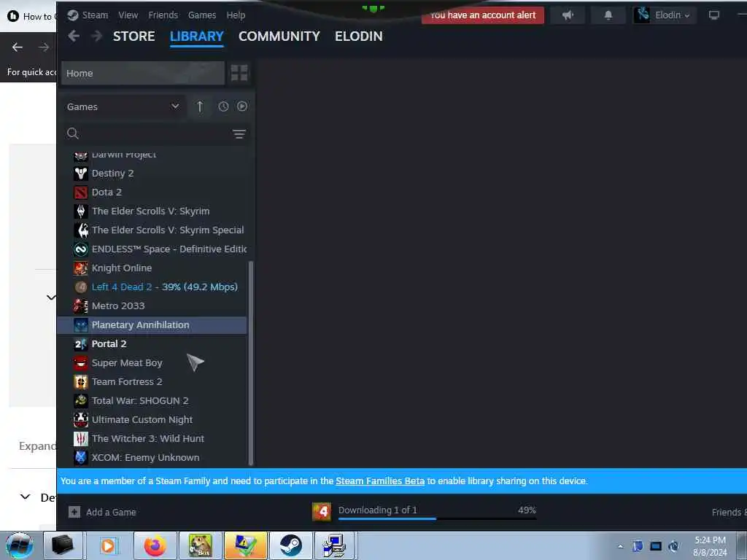Click the sort ascending arrow icon
Viewport: 747px width, 560px height.
coord(200,106)
